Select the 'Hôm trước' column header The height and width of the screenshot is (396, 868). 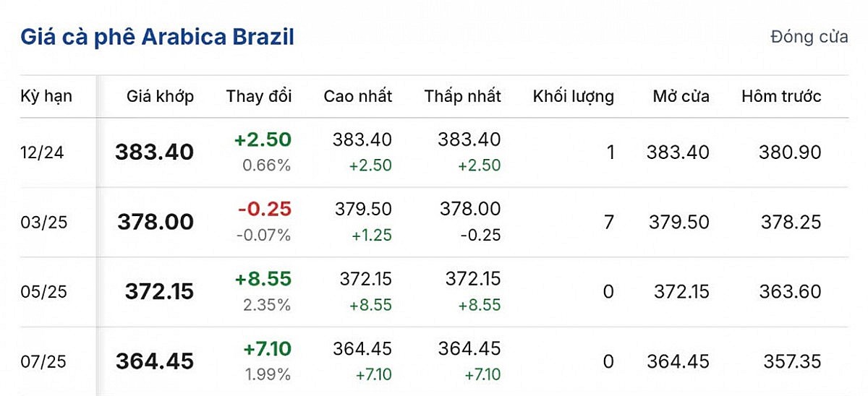(781, 96)
